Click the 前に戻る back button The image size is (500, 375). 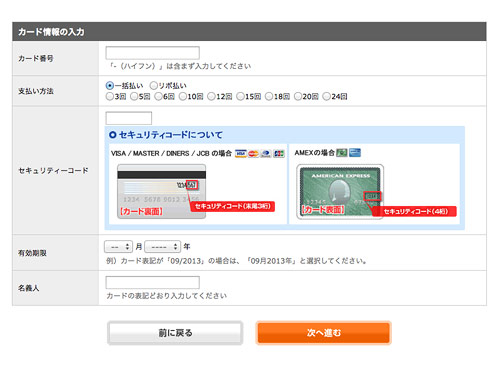point(175,333)
